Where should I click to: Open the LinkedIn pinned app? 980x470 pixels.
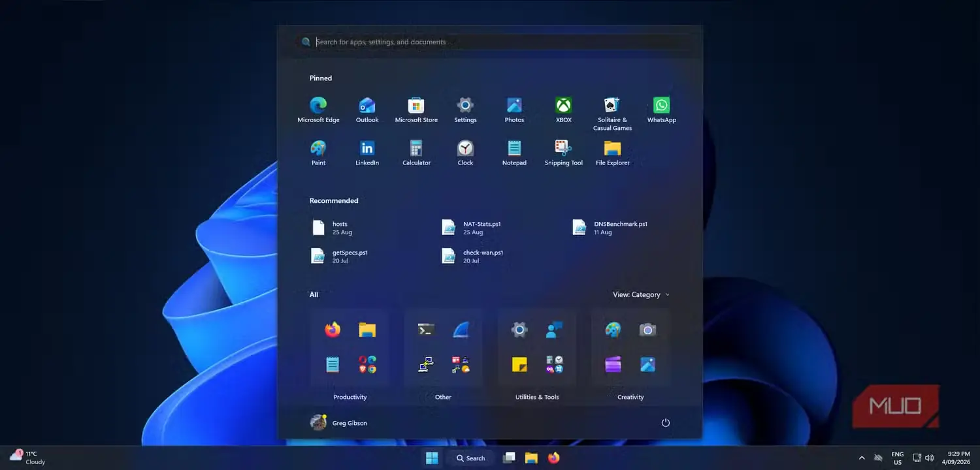coord(367,153)
